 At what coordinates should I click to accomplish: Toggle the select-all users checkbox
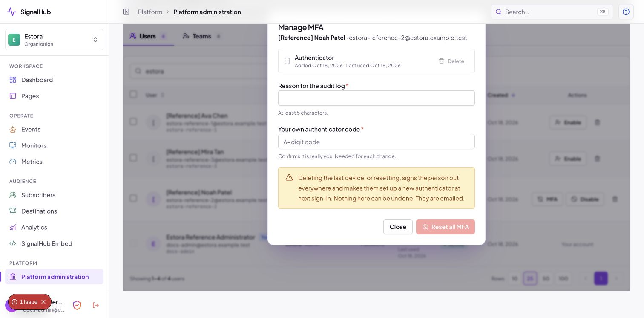click(133, 94)
